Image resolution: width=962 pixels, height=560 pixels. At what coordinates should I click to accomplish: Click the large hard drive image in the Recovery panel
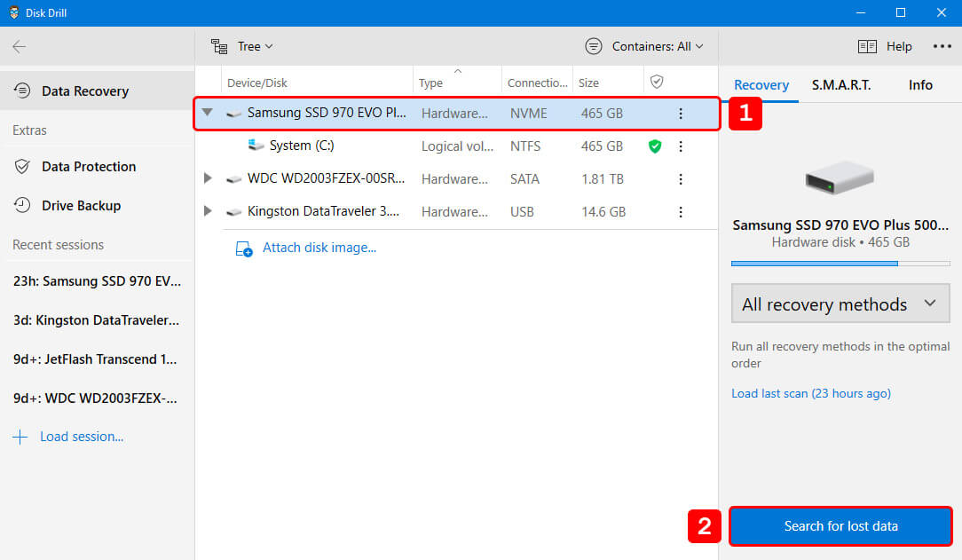[x=840, y=177]
